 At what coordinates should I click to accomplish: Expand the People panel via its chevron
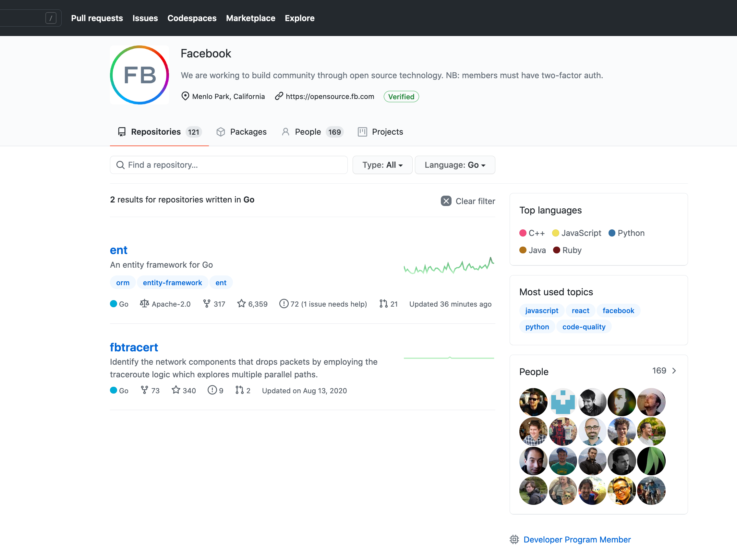coord(674,371)
